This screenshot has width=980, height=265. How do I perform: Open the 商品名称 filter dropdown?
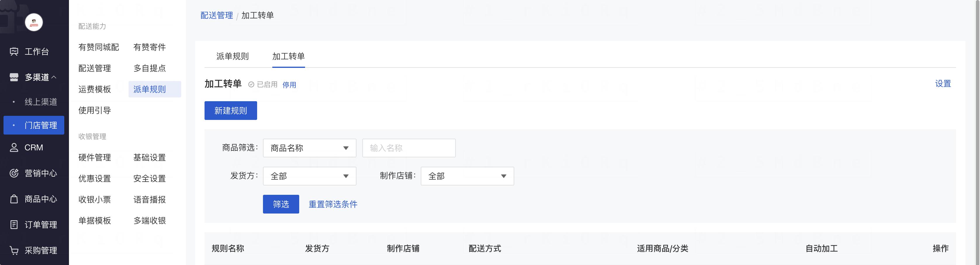pos(309,148)
